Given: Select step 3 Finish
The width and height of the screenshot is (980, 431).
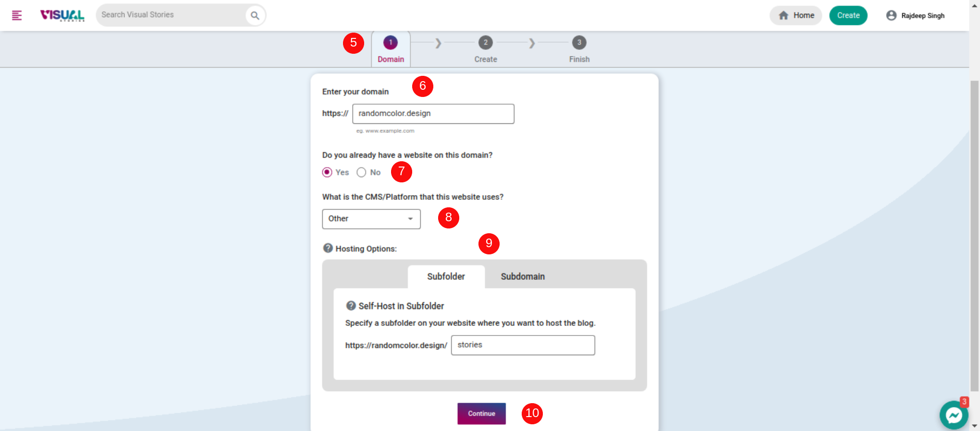Looking at the screenshot, I should click(x=579, y=49).
